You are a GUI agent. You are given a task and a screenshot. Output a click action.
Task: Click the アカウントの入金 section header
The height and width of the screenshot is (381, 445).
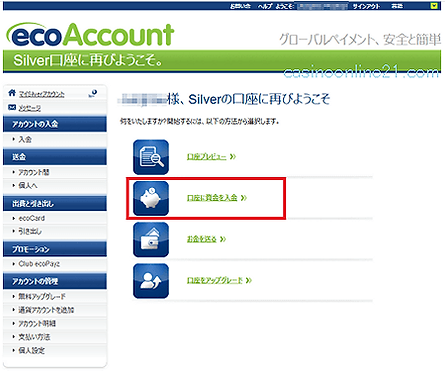[55, 124]
